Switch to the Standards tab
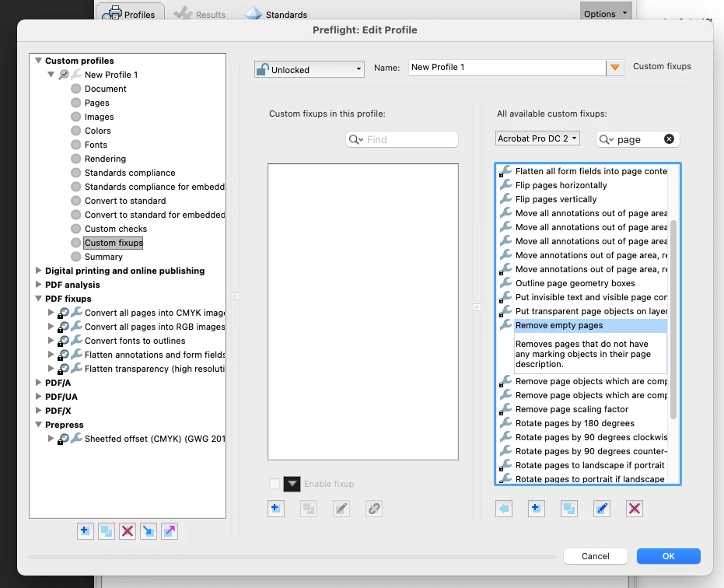 [x=276, y=14]
